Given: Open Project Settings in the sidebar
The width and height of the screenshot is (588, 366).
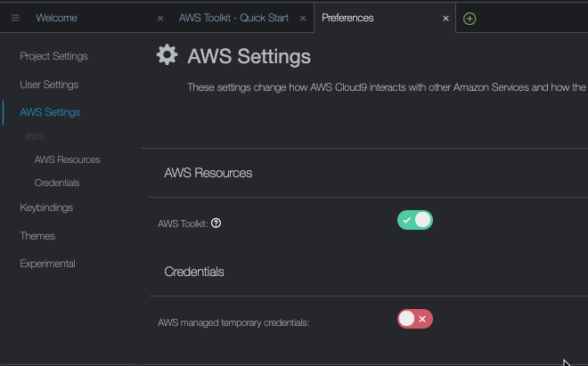Looking at the screenshot, I should pos(53,56).
